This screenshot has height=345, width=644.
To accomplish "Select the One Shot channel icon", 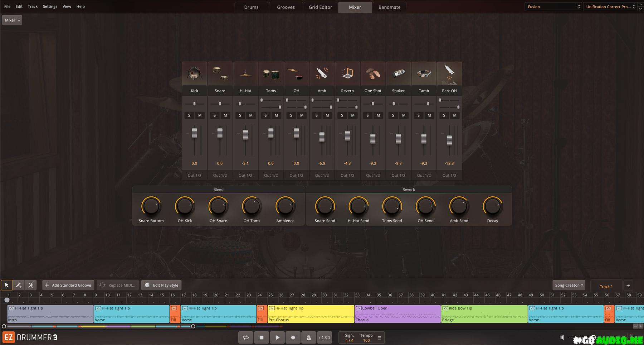I will [x=373, y=73].
